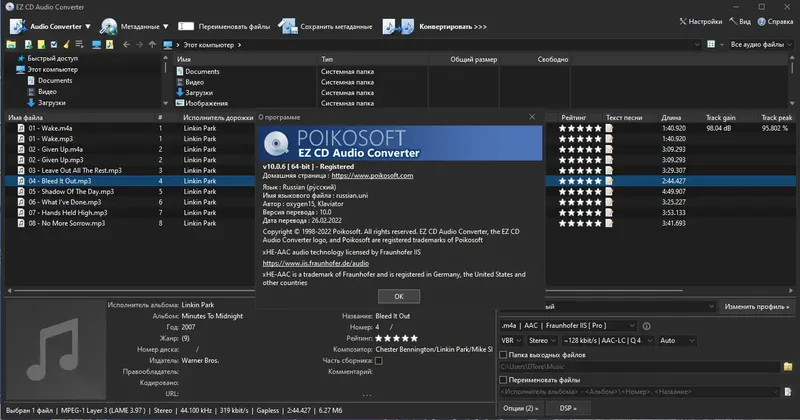Click Конвертировать >>> toolbar button
Screen dimensions: 800x420
(435, 27)
